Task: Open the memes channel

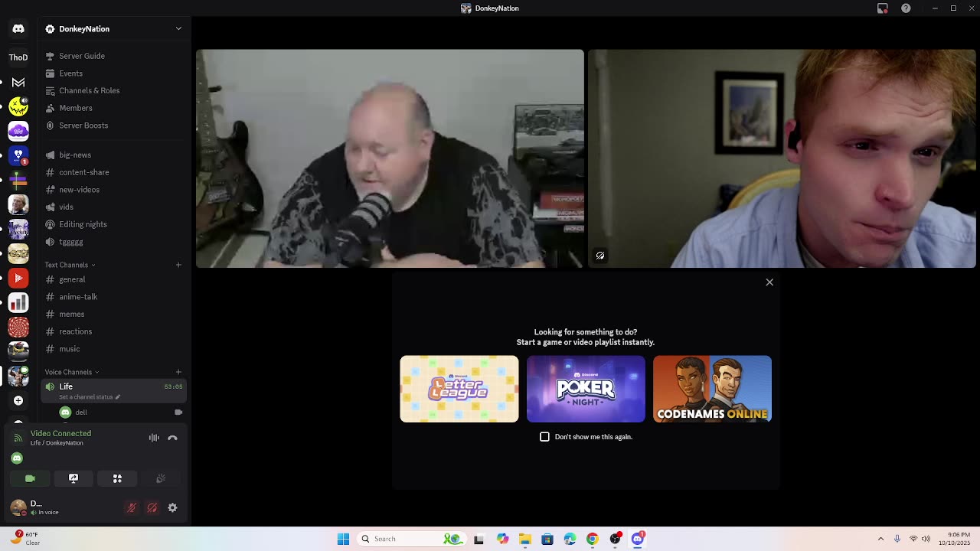Action: click(x=113, y=314)
